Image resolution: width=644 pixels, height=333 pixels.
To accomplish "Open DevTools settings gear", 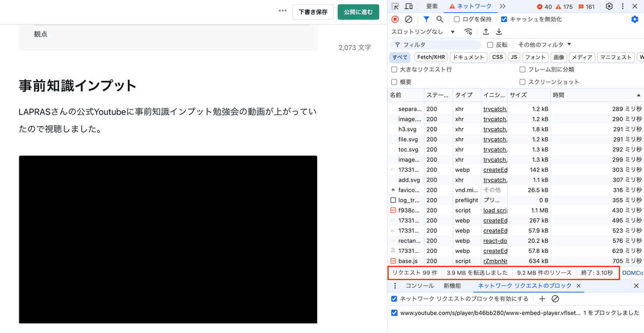I will click(609, 6).
